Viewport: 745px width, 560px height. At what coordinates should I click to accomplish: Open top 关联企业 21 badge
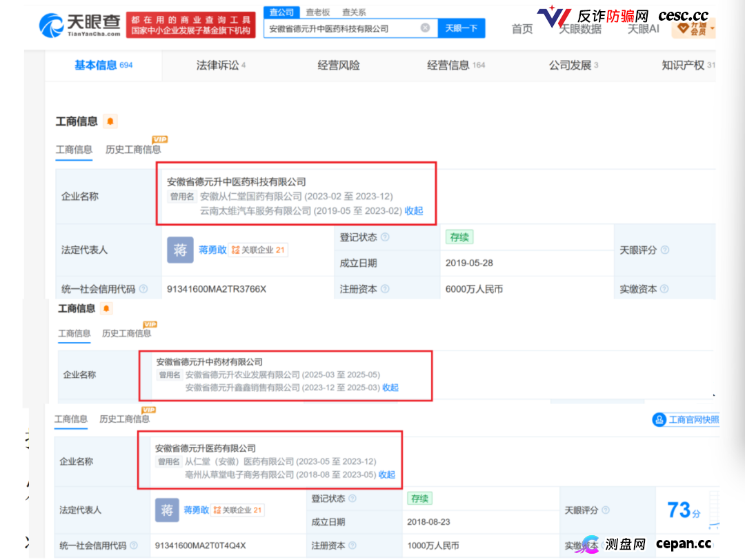point(258,250)
